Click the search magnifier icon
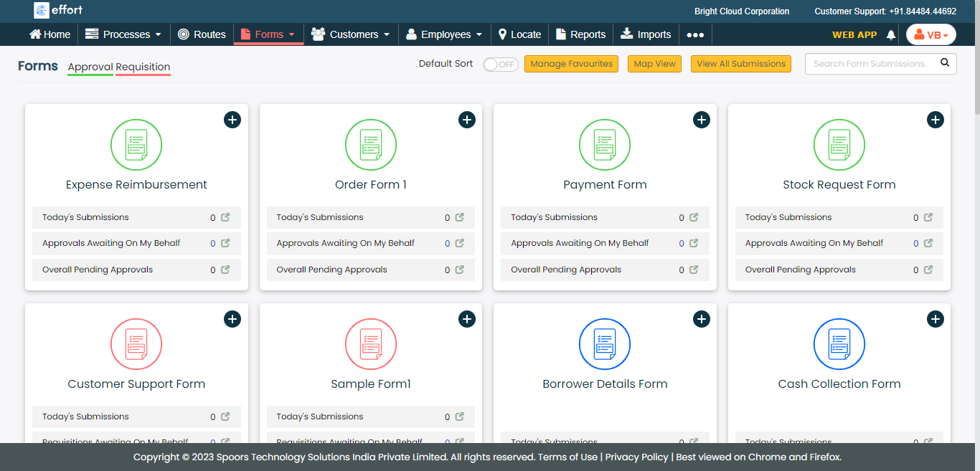Image resolution: width=980 pixels, height=471 pixels. point(945,63)
